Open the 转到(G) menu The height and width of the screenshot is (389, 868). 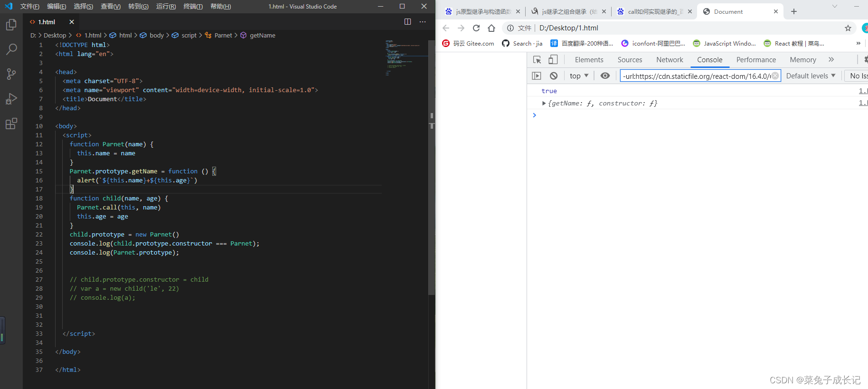pos(138,6)
